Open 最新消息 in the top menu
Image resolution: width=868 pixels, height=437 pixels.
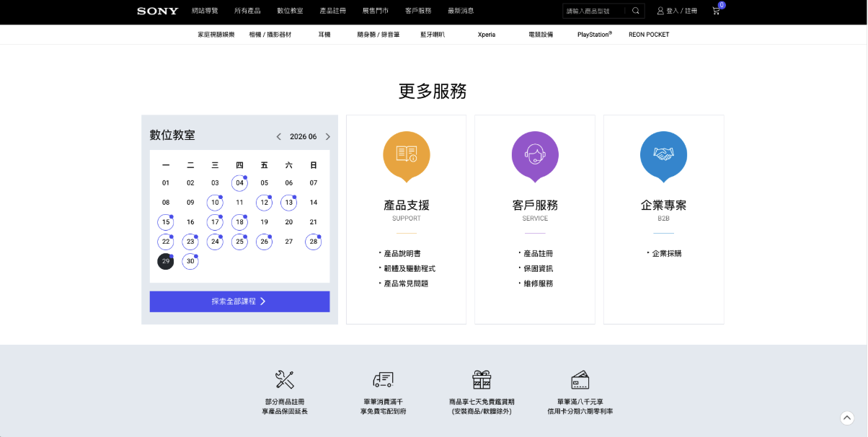point(461,11)
